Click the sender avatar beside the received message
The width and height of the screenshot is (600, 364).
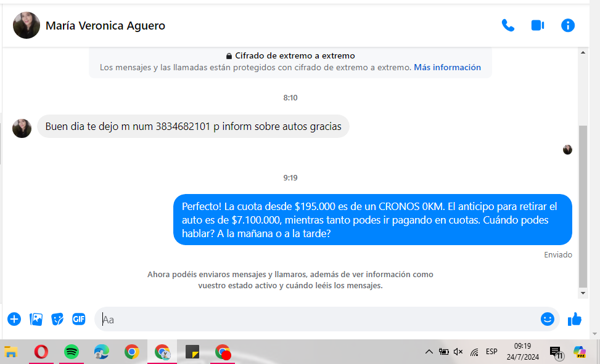pos(22,129)
